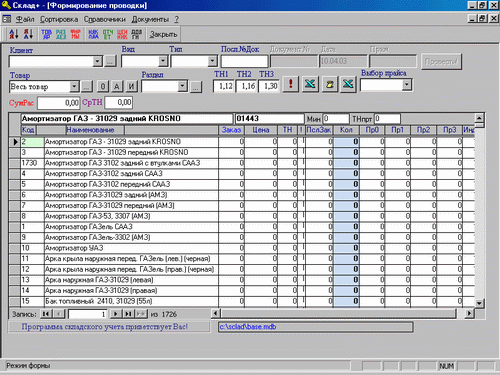The height and width of the screenshot is (375, 500).
Task: Open the Справочники menu
Action: [105, 19]
